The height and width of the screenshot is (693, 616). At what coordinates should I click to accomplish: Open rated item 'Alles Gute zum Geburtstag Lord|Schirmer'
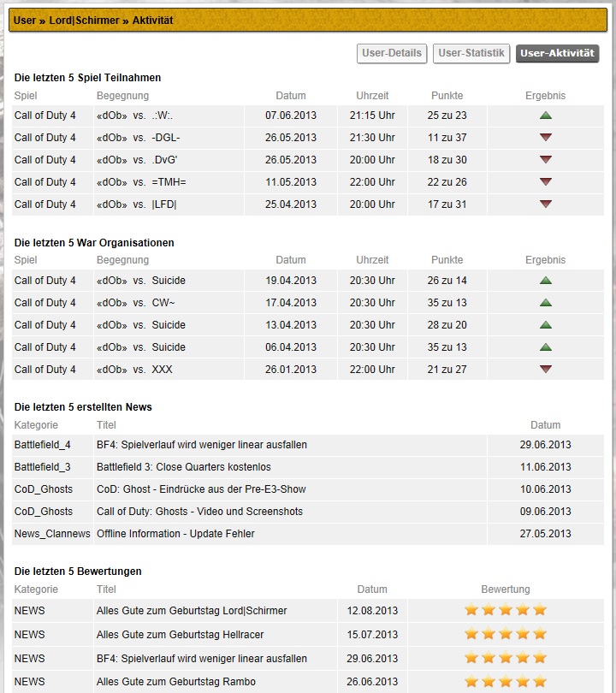[x=192, y=610]
